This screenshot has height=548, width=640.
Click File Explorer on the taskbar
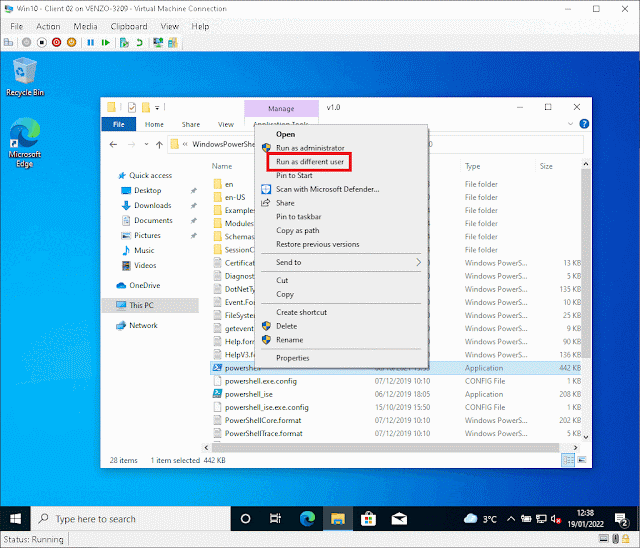point(338,519)
